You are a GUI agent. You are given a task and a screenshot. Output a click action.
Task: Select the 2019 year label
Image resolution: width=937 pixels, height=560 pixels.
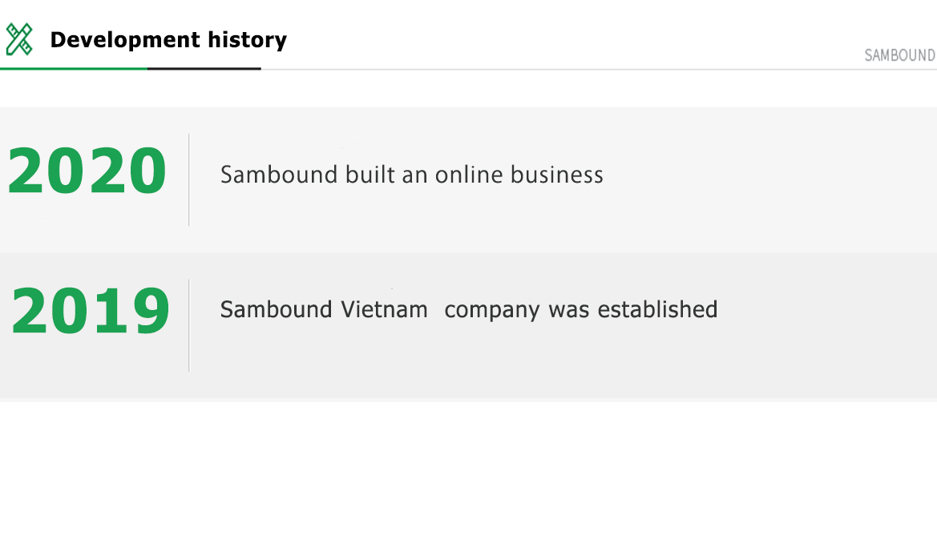point(91,311)
